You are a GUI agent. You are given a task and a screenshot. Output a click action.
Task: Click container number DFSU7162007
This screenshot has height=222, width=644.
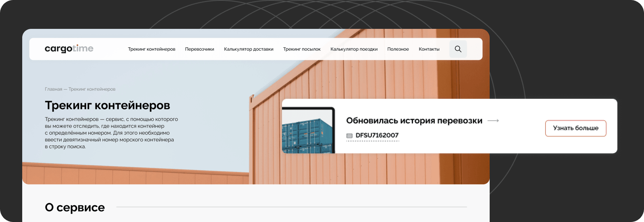coord(377,135)
